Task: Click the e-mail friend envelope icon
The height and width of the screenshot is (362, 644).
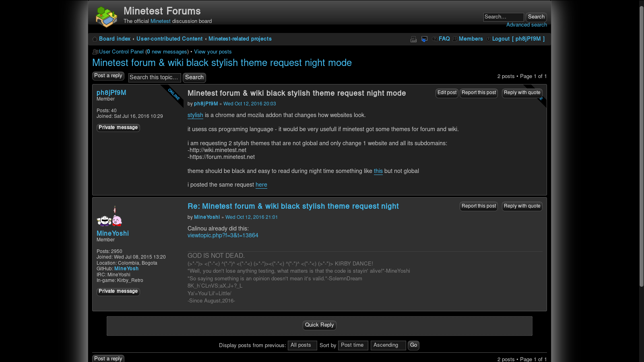Action: coord(424,39)
